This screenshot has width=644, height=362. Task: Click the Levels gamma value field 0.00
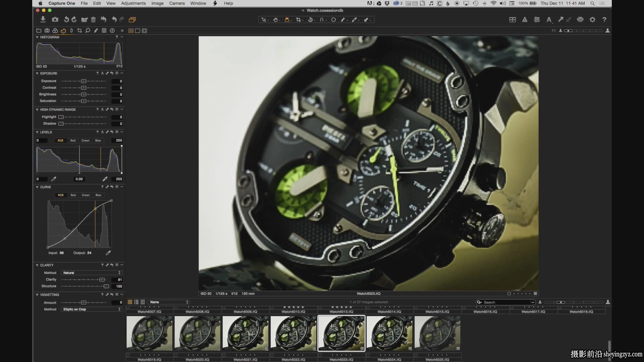pyautogui.click(x=79, y=179)
